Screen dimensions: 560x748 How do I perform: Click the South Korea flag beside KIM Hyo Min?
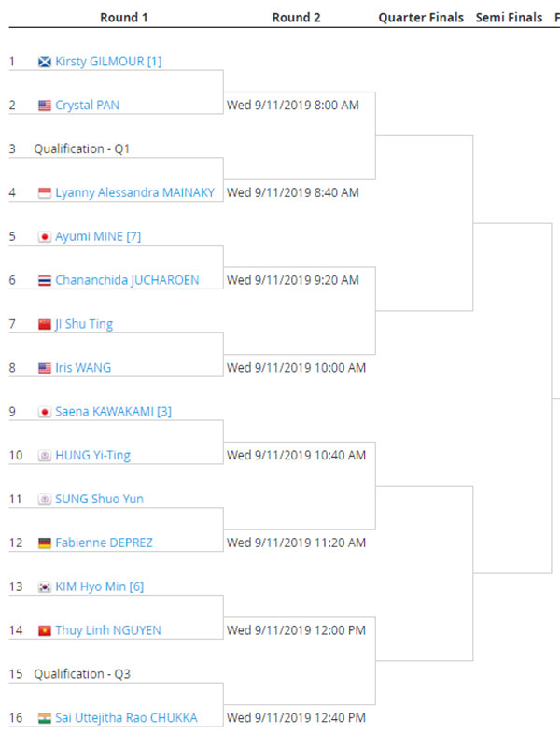click(44, 586)
